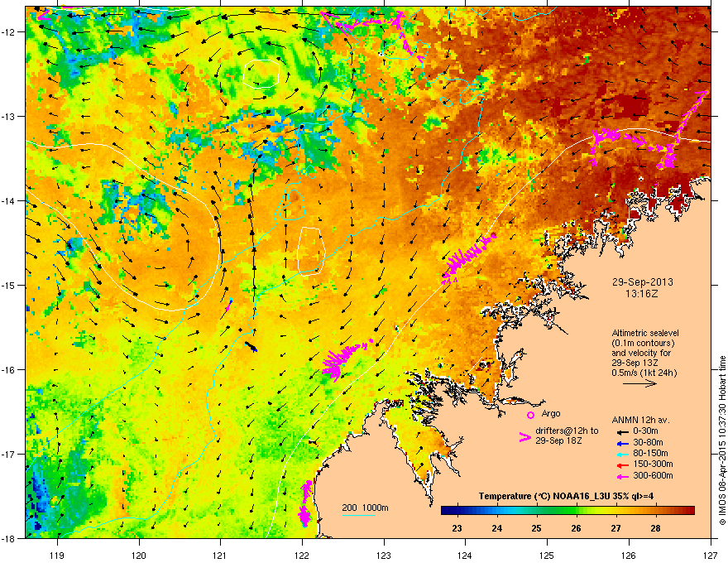This screenshot has width=728, height=563.
Task: Click the 'drifters@12h to' legend label
Action: click(x=567, y=431)
